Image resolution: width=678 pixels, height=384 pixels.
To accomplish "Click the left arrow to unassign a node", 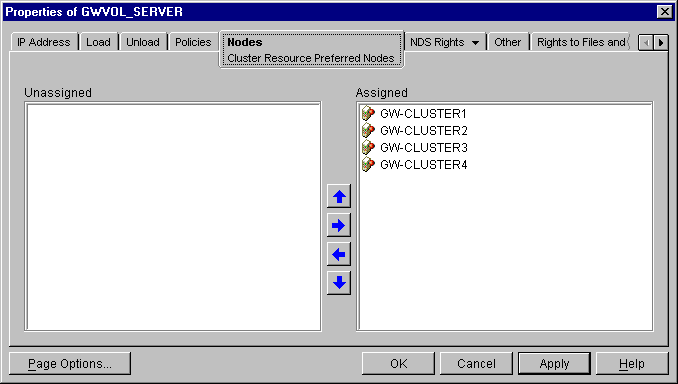I will [339, 254].
